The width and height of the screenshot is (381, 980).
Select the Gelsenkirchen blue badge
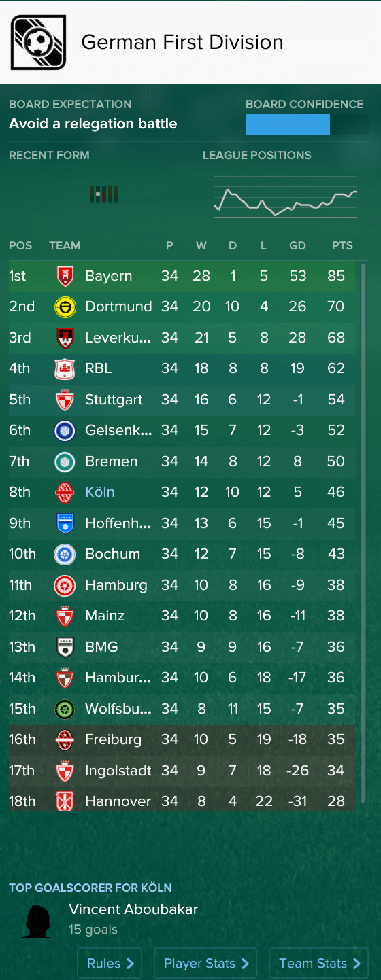click(x=65, y=431)
